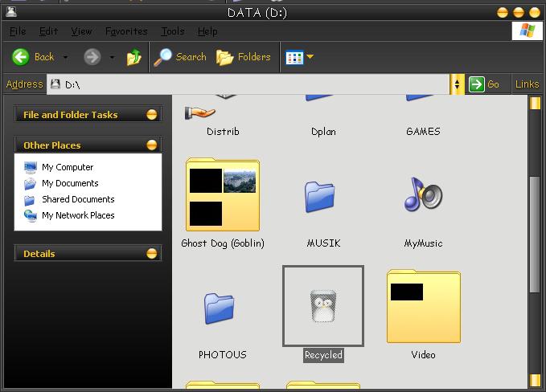The height and width of the screenshot is (392, 546).
Task: Open the File menu
Action: (18, 31)
